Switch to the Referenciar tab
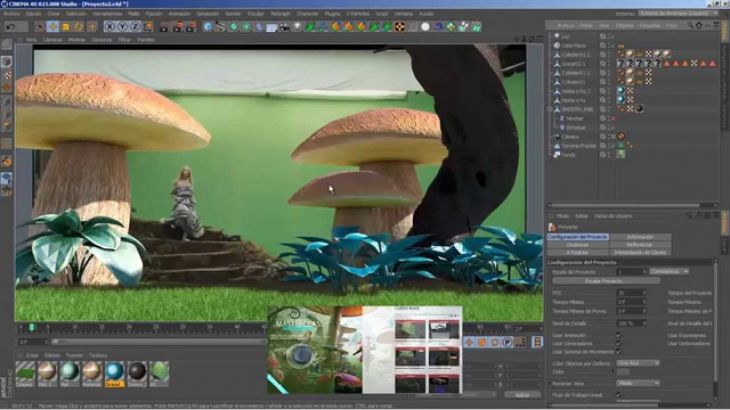730x410 pixels. click(640, 245)
